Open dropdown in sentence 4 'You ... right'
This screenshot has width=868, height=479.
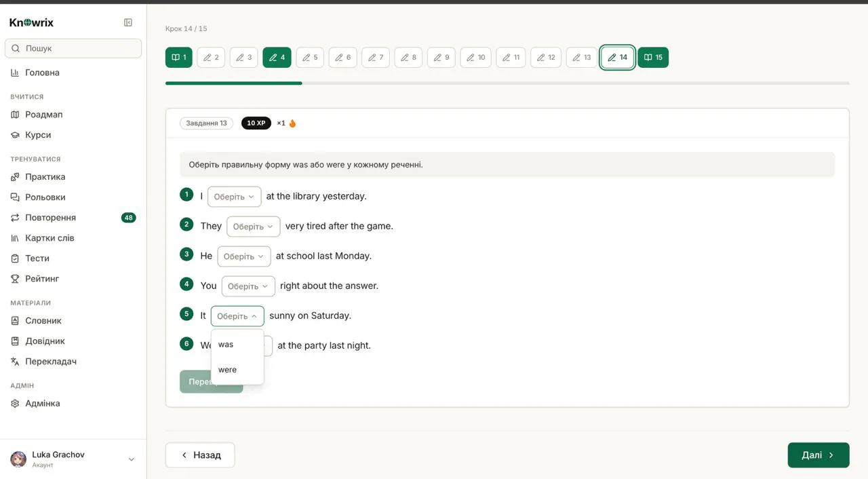(x=248, y=286)
